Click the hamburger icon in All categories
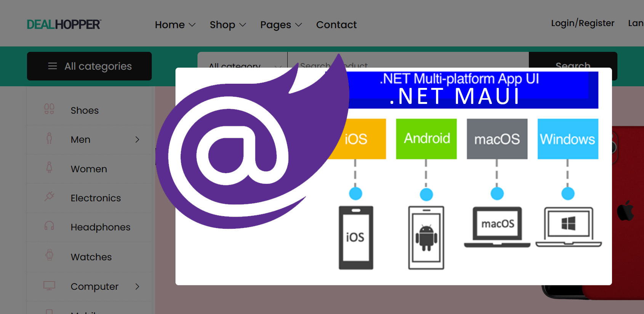 tap(53, 66)
